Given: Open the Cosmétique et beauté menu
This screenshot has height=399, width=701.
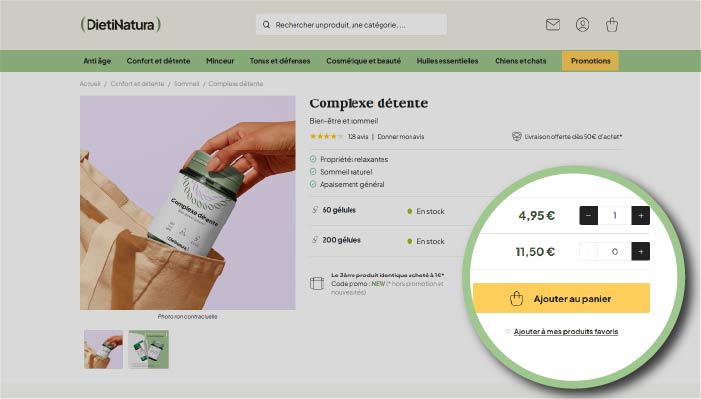Looking at the screenshot, I should coord(363,61).
